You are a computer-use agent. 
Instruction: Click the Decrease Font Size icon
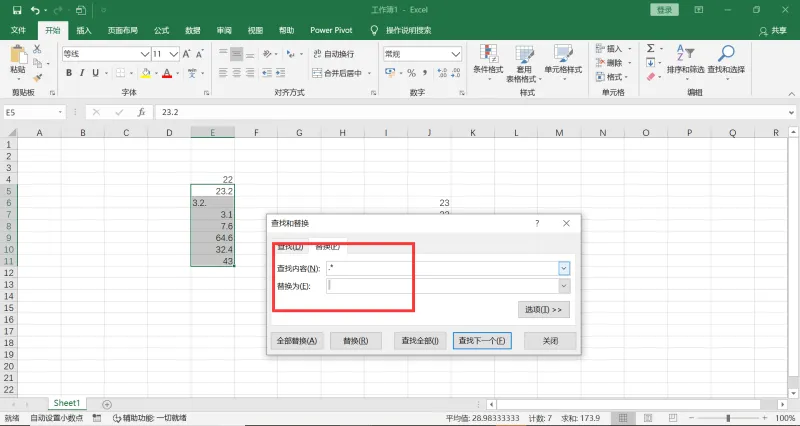click(199, 54)
